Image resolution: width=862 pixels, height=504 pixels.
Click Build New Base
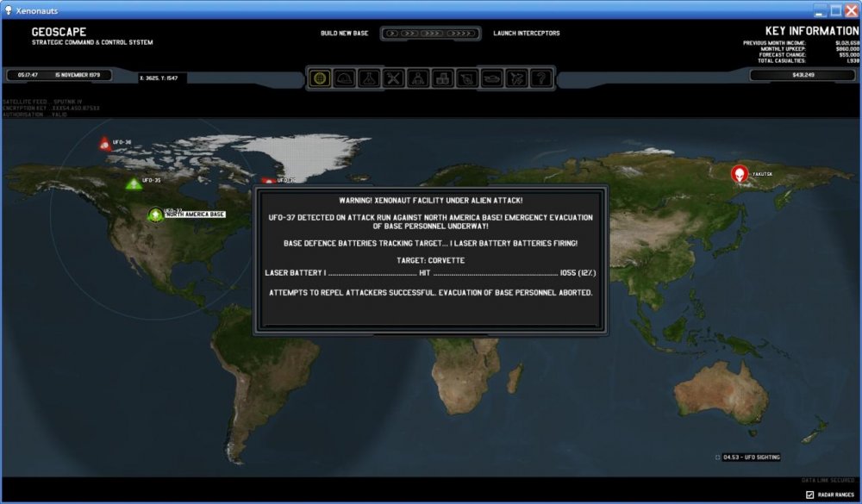pyautogui.click(x=345, y=34)
